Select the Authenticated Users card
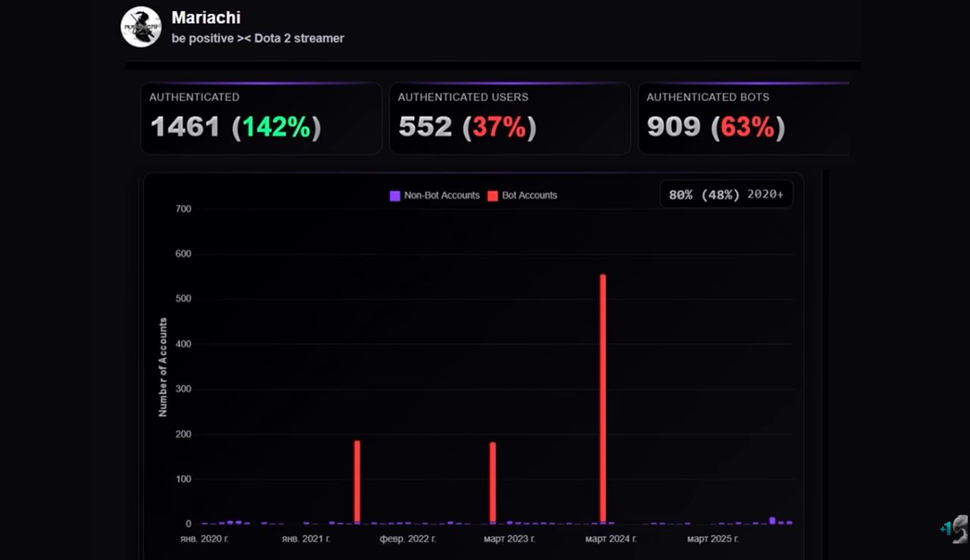The image size is (970, 560). pyautogui.click(x=509, y=118)
